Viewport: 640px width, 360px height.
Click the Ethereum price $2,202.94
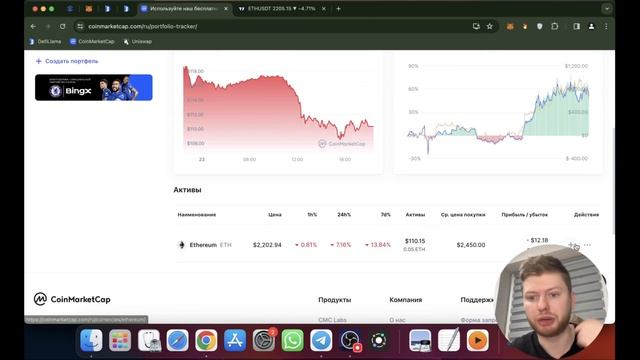pyautogui.click(x=267, y=245)
